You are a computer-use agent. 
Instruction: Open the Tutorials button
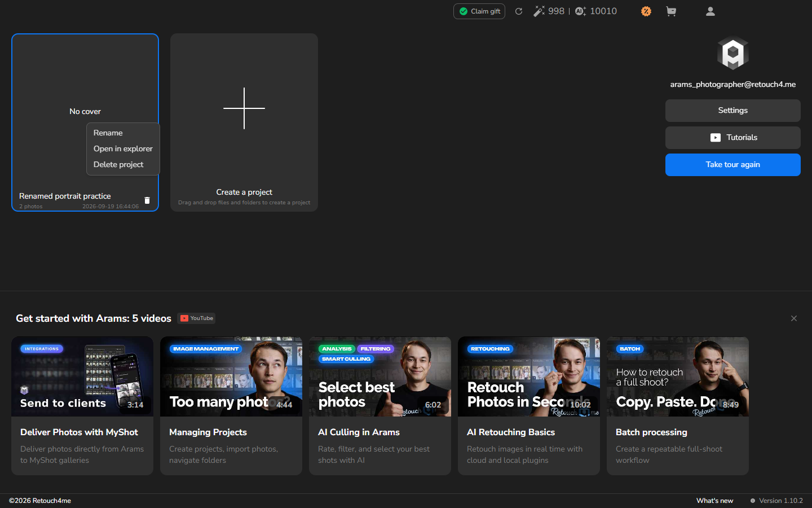point(733,138)
